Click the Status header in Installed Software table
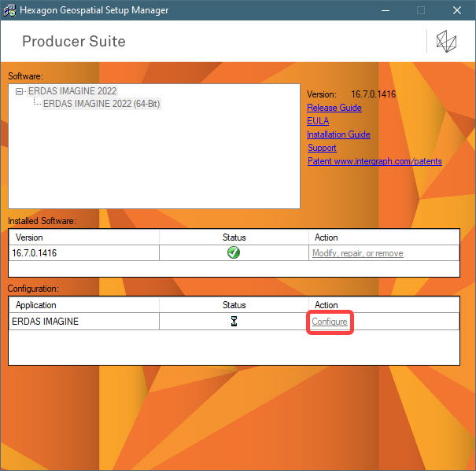The height and width of the screenshot is (471, 476). click(x=234, y=237)
